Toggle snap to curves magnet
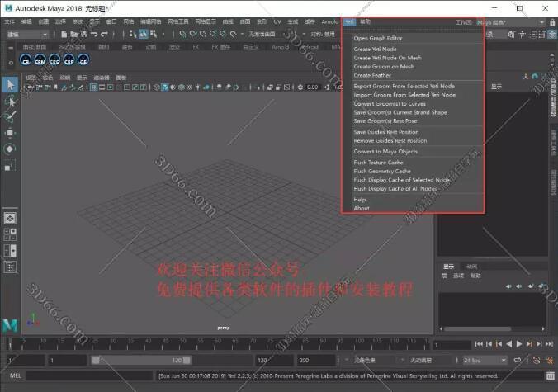The width and height of the screenshot is (558, 392). (193, 34)
